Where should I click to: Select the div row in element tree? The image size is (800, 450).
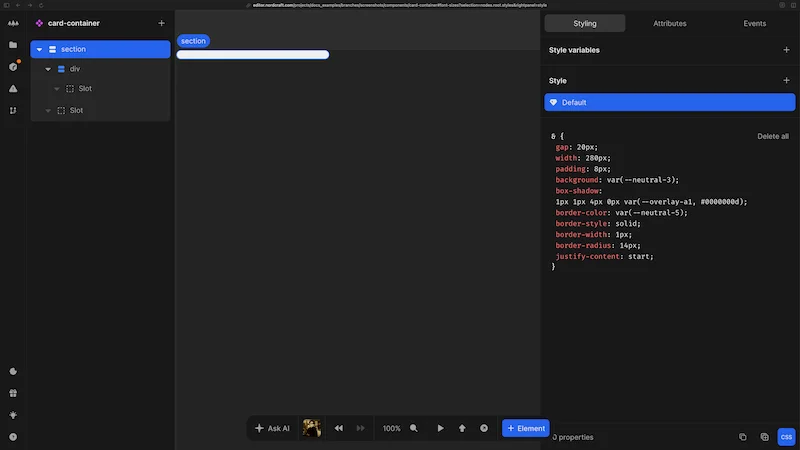click(101, 69)
